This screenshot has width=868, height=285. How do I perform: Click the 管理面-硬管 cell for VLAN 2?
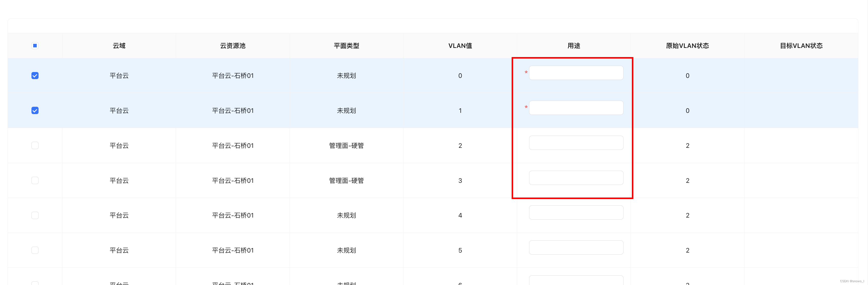346,146
